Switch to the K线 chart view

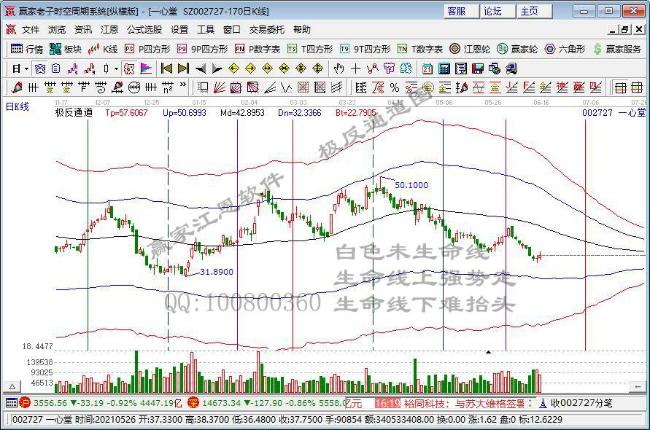(x=102, y=49)
